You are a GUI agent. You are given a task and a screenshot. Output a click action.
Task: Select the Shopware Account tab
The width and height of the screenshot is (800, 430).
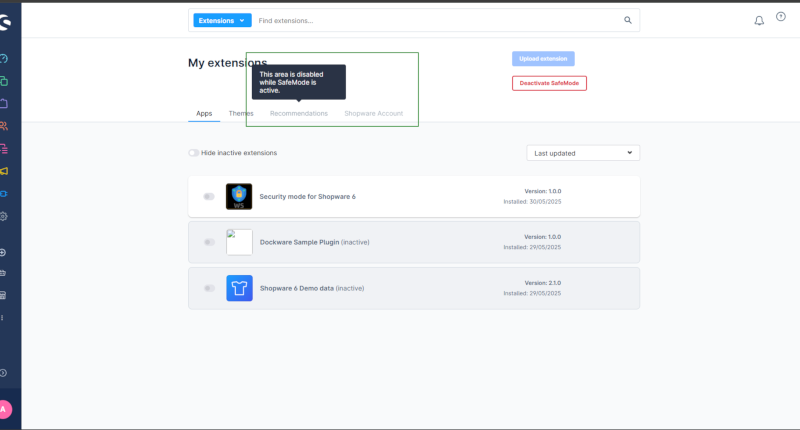373,113
